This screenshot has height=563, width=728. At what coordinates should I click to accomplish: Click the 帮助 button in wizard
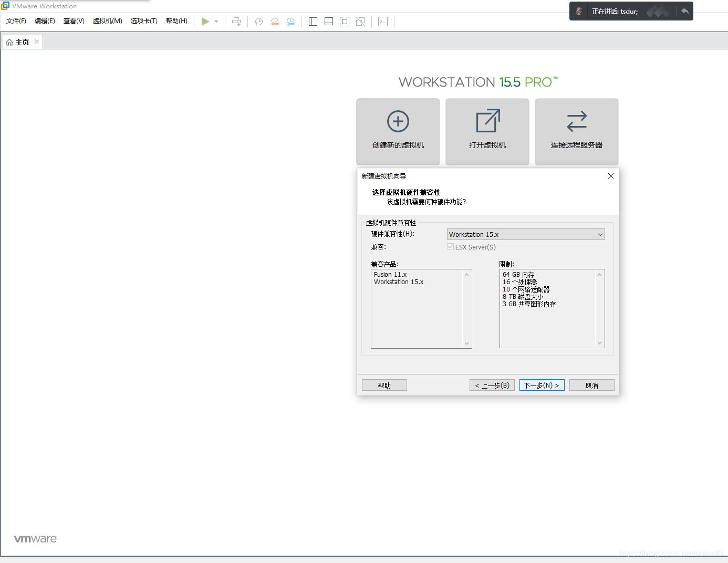tap(384, 385)
